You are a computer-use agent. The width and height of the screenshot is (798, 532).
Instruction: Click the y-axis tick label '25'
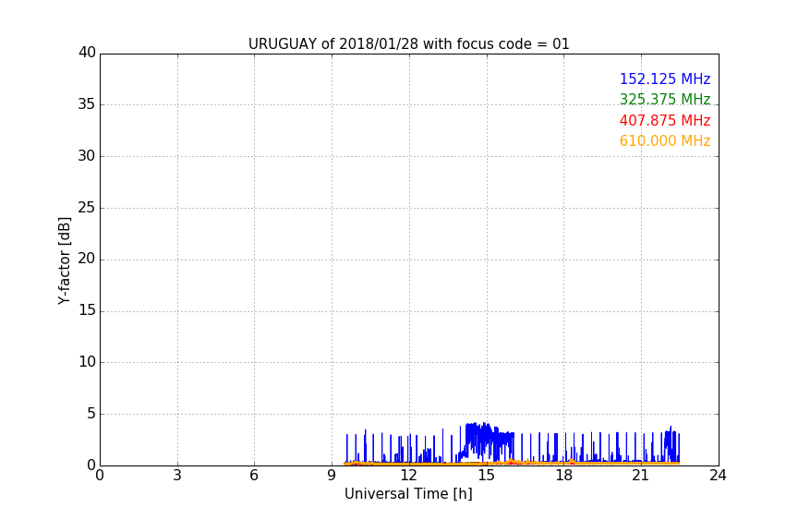coord(87,208)
